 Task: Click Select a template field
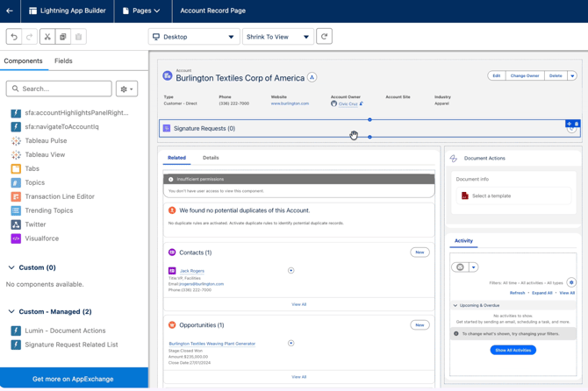coord(513,195)
